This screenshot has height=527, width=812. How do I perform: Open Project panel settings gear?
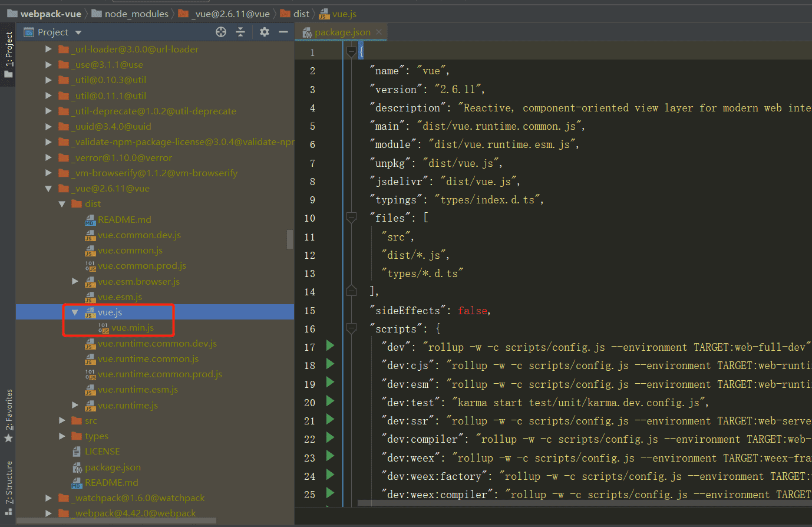[x=265, y=32]
